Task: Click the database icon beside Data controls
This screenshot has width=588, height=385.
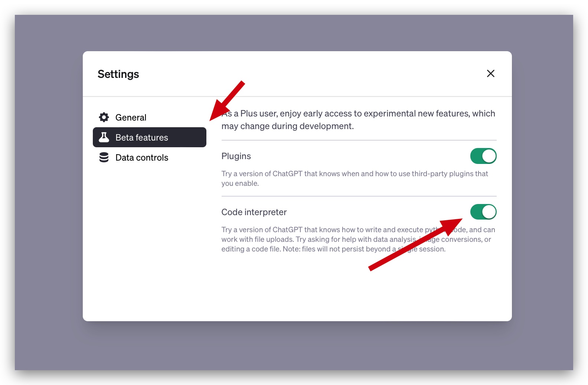Action: coord(104,157)
